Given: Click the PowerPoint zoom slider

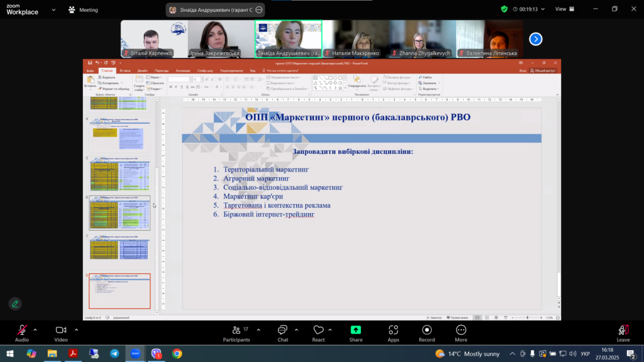Looking at the screenshot, I should 528,317.
